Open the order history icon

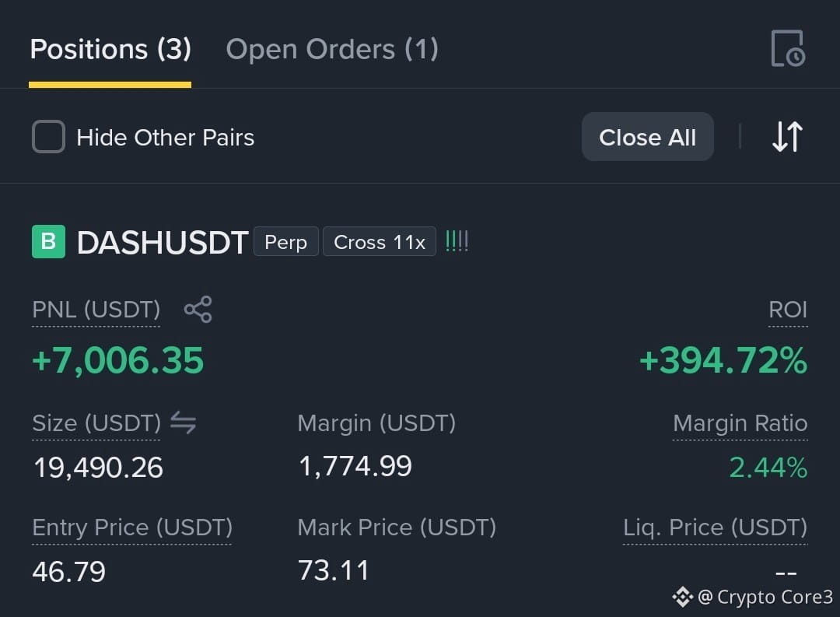coord(787,48)
